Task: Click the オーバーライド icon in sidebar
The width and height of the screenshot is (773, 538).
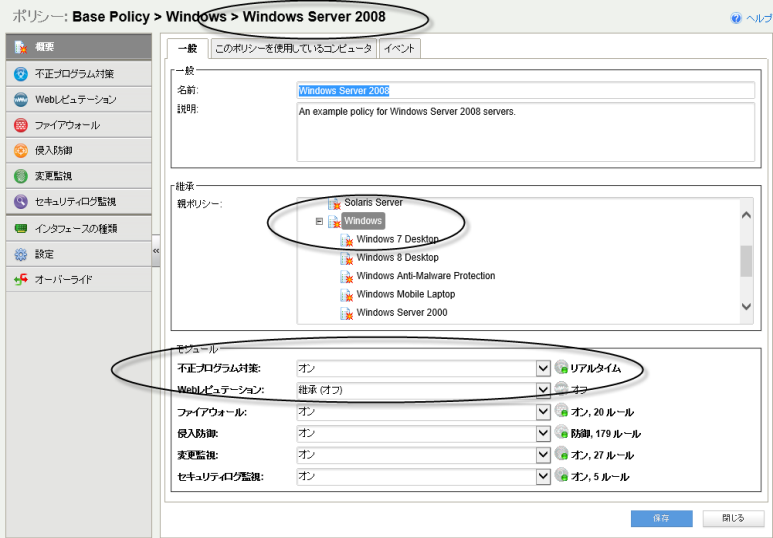Action: (20, 280)
